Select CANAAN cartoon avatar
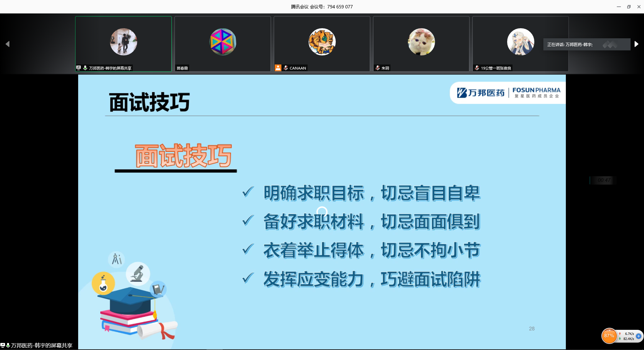644x350 pixels. click(x=322, y=42)
